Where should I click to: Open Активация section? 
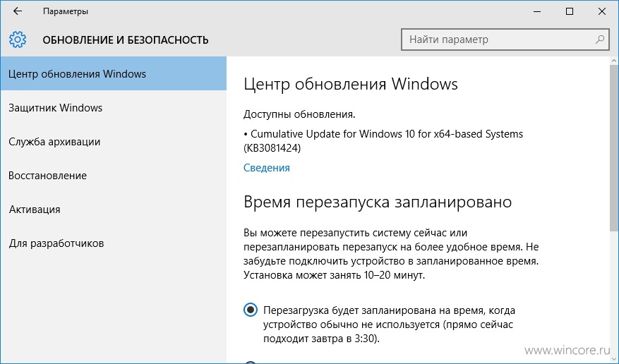point(114,210)
